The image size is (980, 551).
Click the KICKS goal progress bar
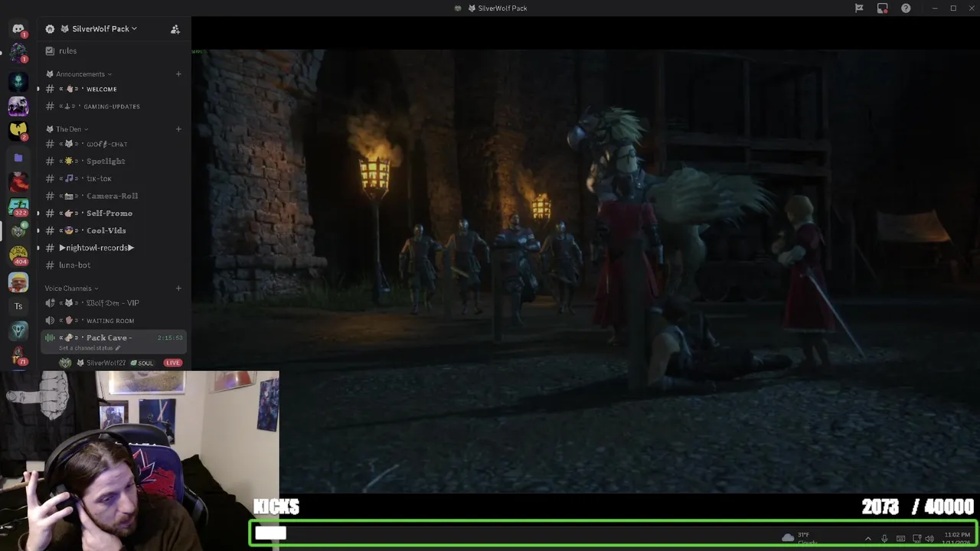point(613,533)
